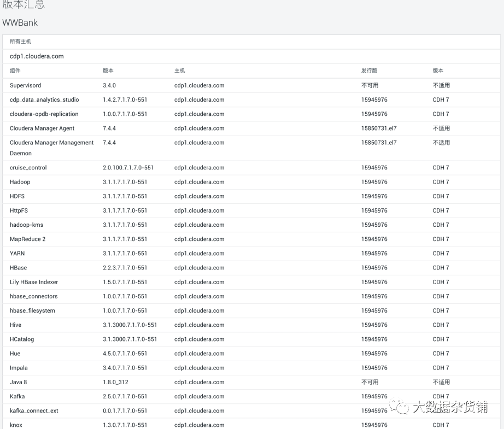Select the Lily HBase Indexer component
This screenshot has height=429, width=504.
[34, 282]
